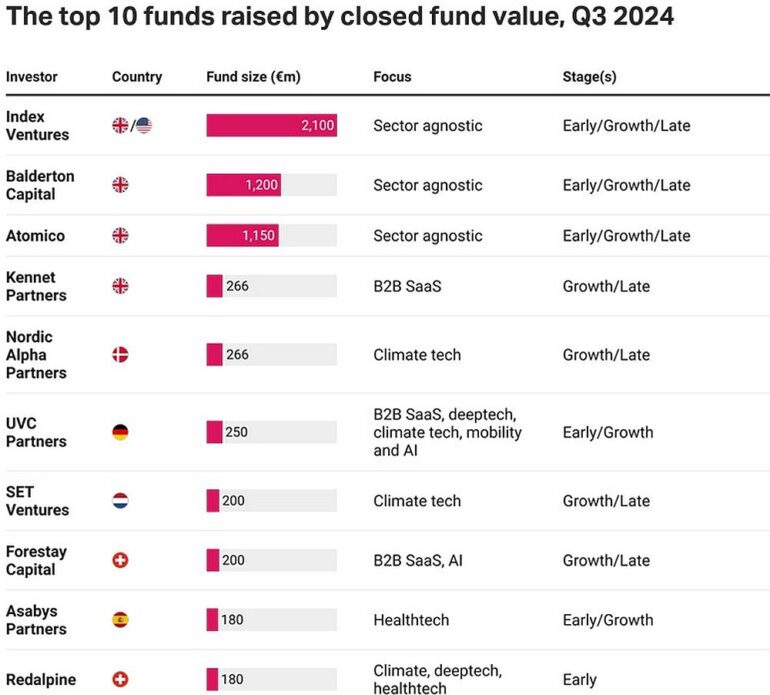Click the Spanish flag for Asabys Partners
Viewport: 770px width, 695px height.
point(120,620)
